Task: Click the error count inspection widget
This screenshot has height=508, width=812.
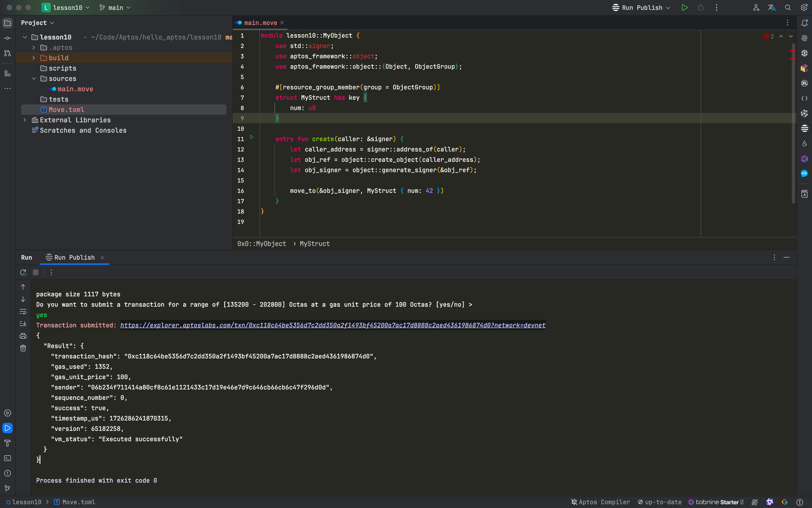Action: [769, 36]
